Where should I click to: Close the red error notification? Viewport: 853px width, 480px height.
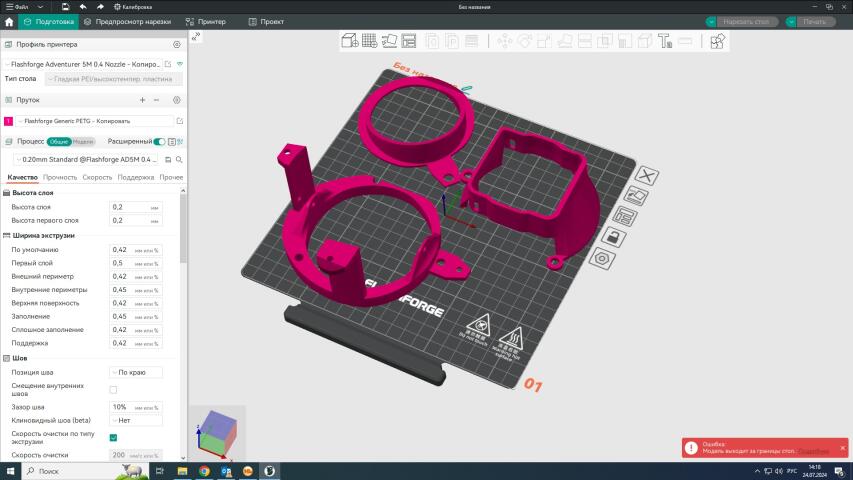click(843, 448)
